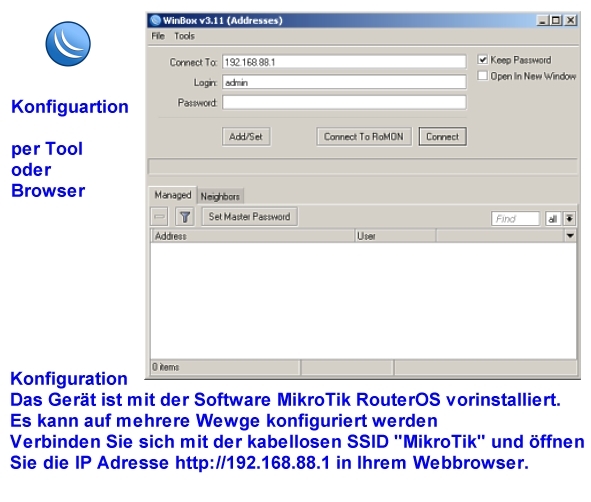The image size is (591, 502).
Task: Switch to the Managed tab
Action: tap(173, 195)
